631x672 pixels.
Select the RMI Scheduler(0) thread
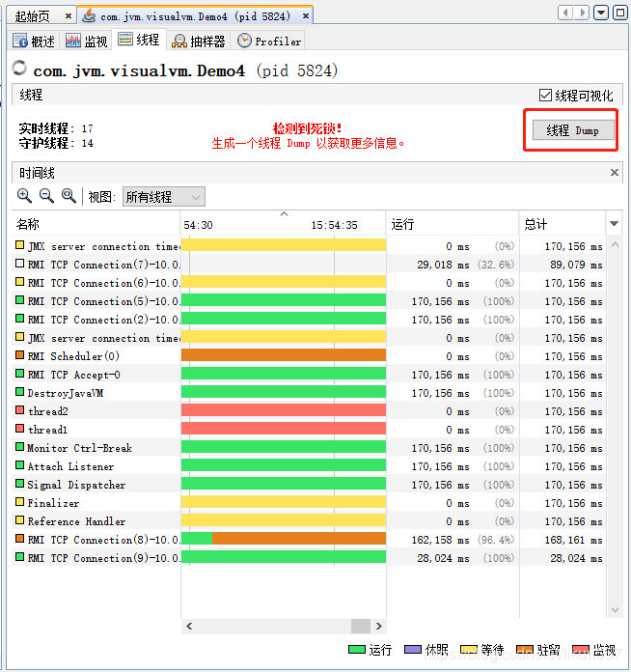(x=309, y=356)
